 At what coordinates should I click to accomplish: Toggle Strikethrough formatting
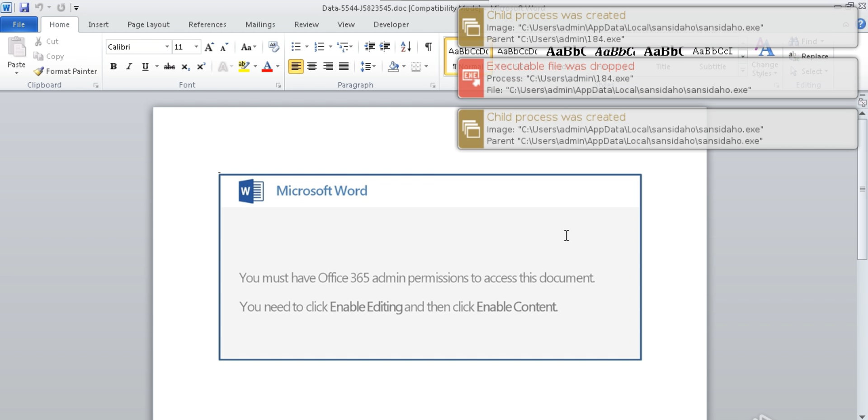click(169, 67)
